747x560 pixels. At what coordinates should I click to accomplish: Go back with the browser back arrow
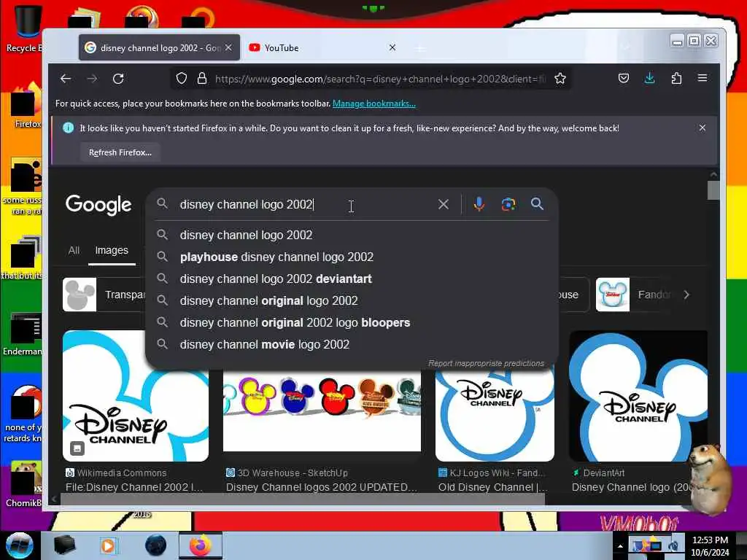66,79
